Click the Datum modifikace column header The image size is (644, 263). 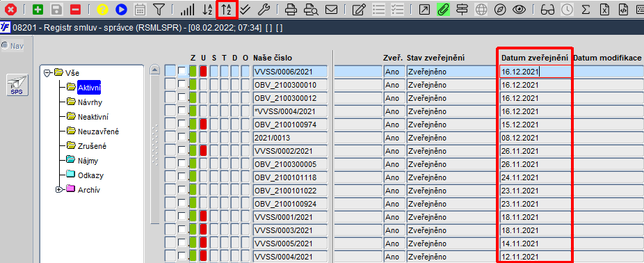(607, 58)
